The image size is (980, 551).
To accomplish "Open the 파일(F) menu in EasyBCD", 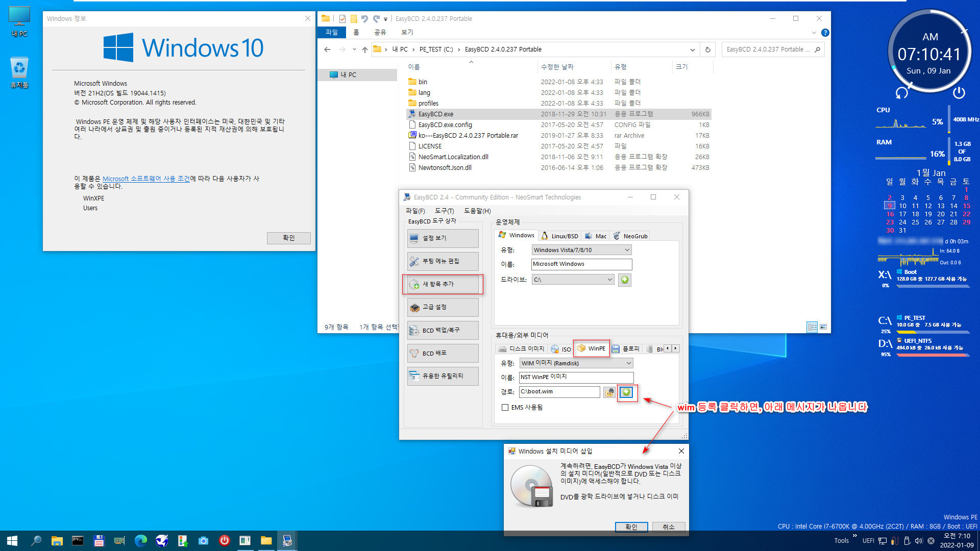I will pyautogui.click(x=415, y=211).
